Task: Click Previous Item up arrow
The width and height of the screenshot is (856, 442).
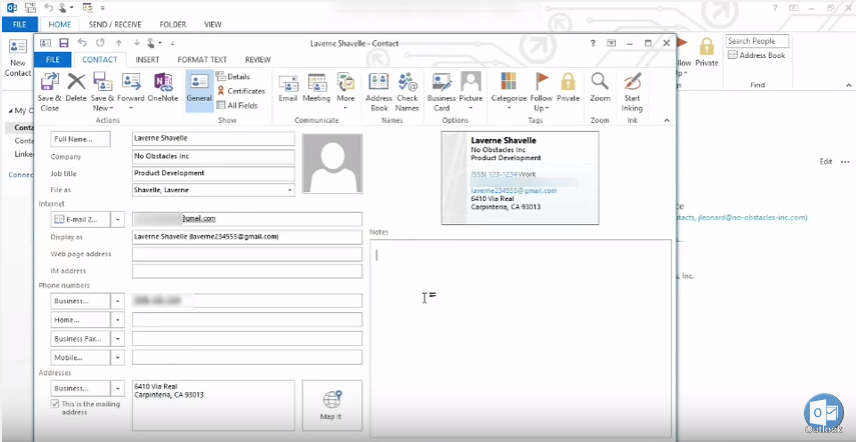Action: tap(118, 43)
